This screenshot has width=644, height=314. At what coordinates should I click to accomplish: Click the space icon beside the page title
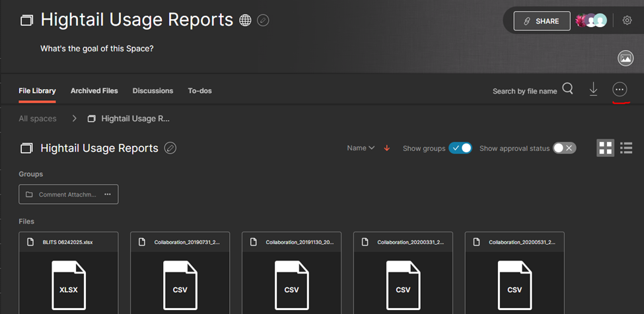26,20
